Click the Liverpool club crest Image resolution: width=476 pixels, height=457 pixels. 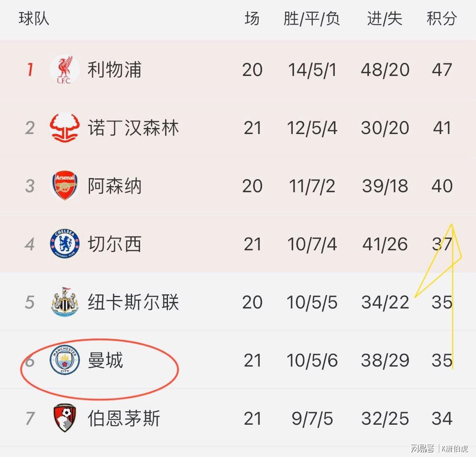coord(65,69)
